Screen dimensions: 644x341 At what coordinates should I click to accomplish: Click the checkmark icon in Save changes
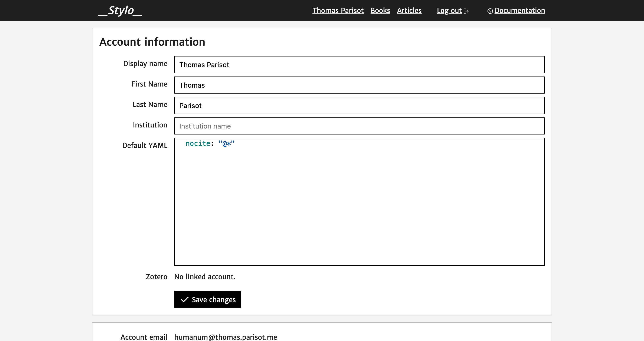click(184, 299)
